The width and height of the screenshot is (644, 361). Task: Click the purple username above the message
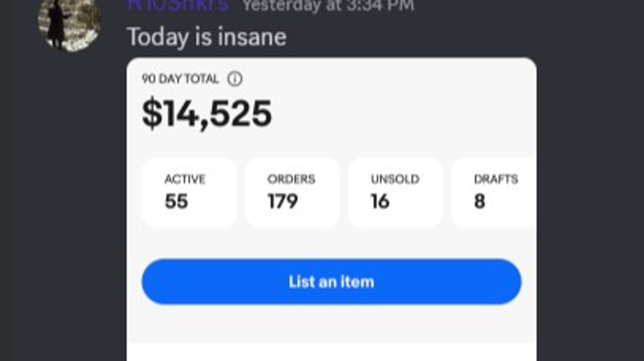pyautogui.click(x=178, y=5)
